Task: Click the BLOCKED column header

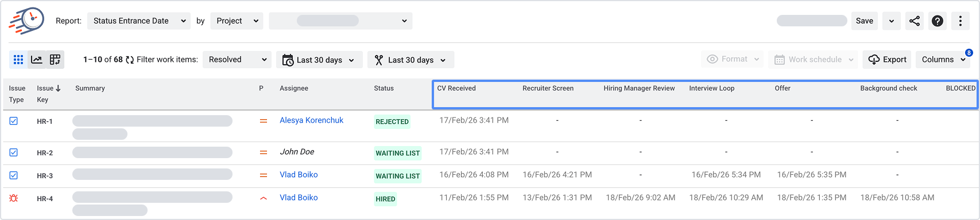Action: 960,88
